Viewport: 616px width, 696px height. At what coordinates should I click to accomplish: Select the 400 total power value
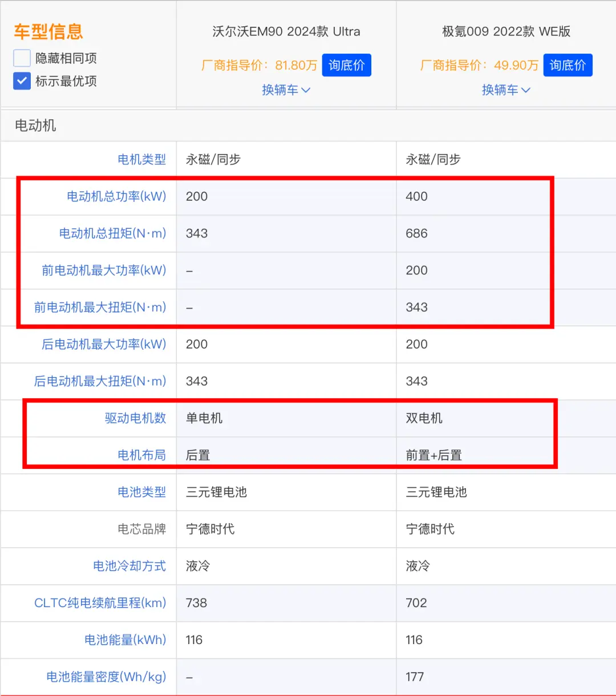[x=417, y=196]
